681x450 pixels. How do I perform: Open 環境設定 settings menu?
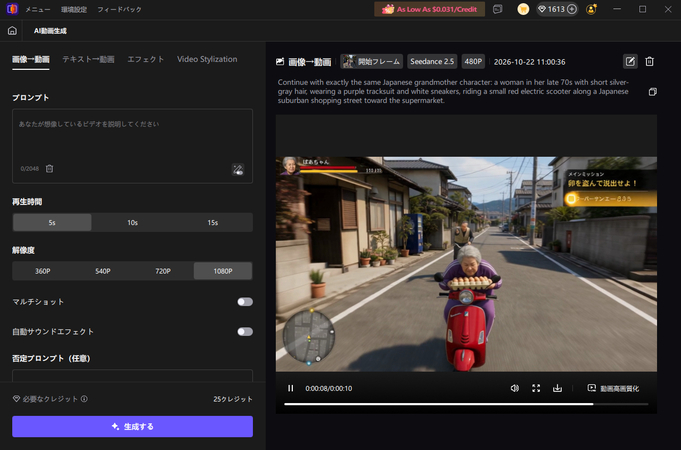click(x=74, y=9)
